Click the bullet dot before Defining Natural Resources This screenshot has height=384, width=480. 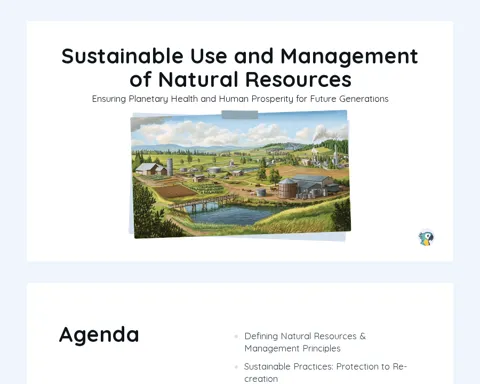(x=236, y=336)
